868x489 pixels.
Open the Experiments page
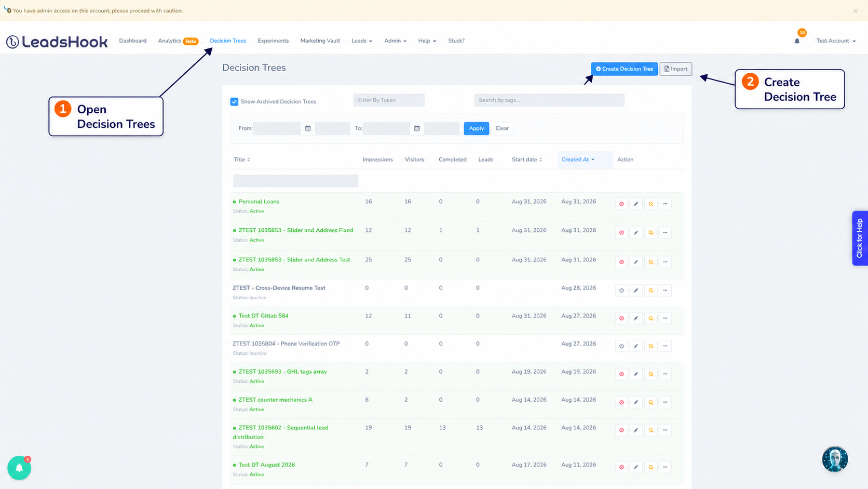(x=273, y=41)
